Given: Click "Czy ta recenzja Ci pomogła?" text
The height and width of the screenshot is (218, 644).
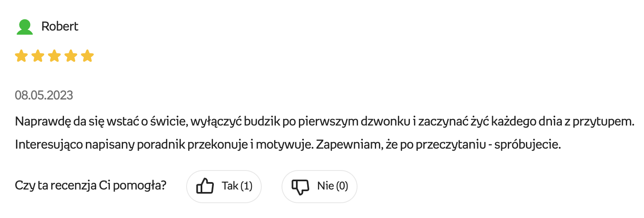Looking at the screenshot, I should 90,186.
